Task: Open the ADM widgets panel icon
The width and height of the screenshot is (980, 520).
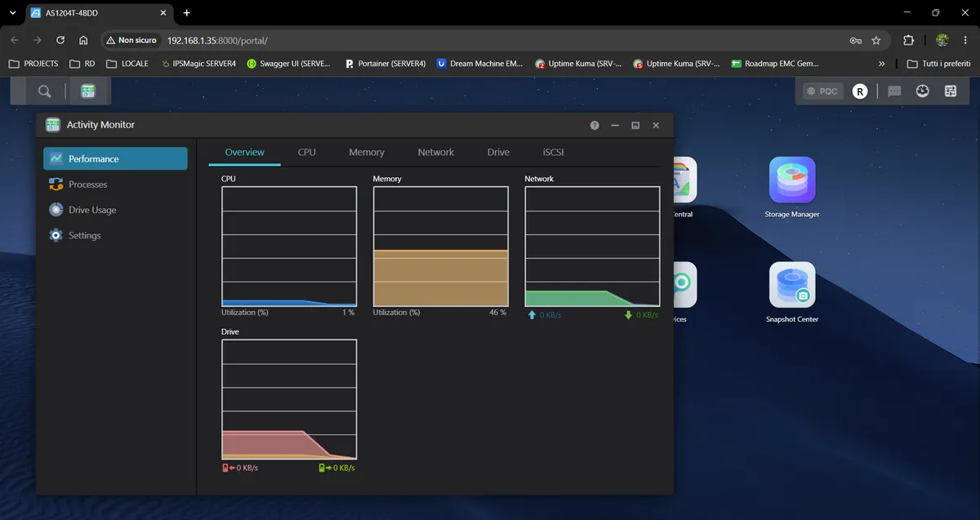Action: point(951,91)
